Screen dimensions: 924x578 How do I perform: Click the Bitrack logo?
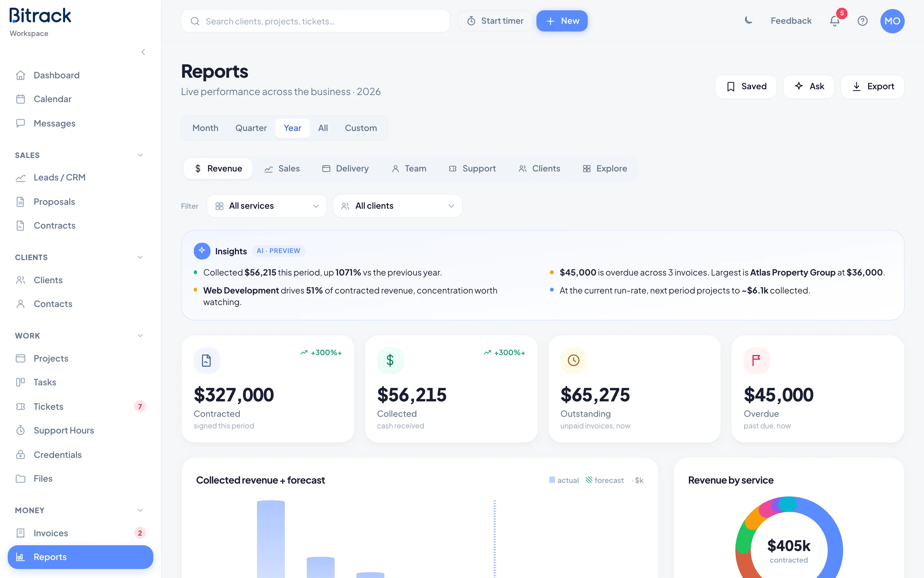coord(40,16)
